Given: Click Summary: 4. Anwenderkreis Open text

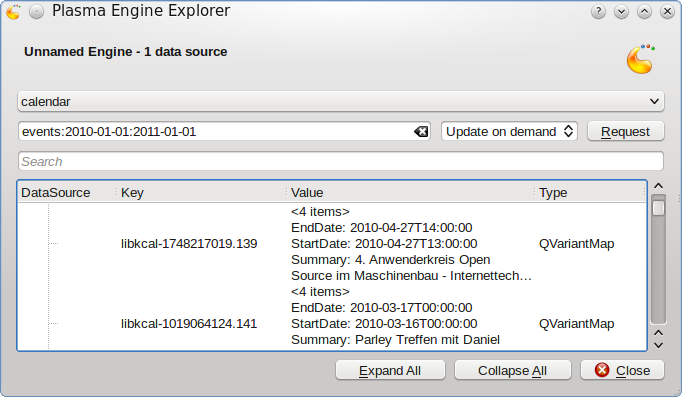Looking at the screenshot, I should tap(391, 260).
